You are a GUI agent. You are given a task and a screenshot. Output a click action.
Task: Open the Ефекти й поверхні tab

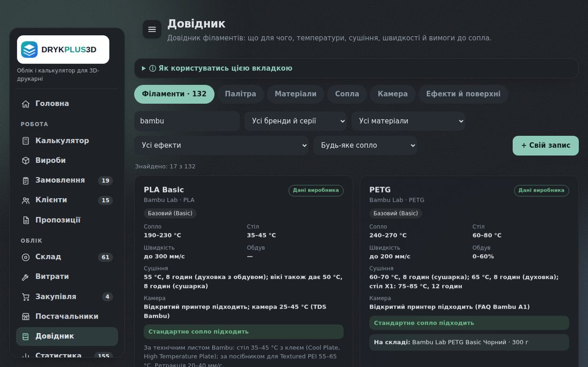pos(463,94)
